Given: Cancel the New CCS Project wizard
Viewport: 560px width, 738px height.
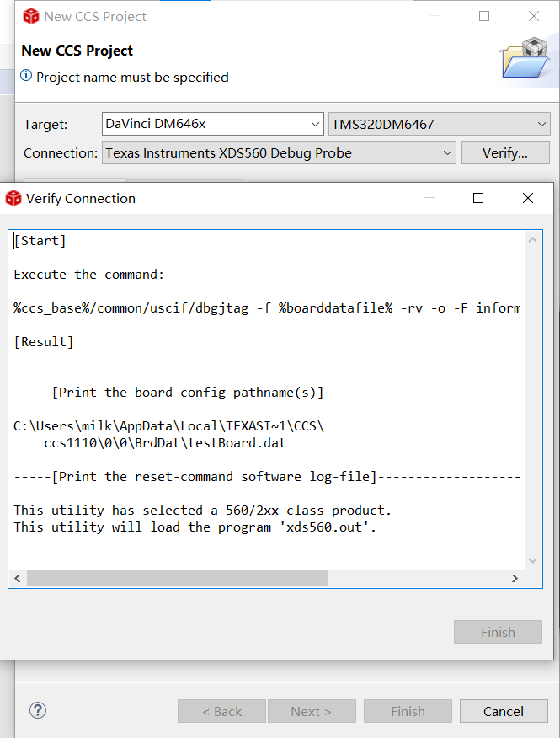Looking at the screenshot, I should point(504,711).
